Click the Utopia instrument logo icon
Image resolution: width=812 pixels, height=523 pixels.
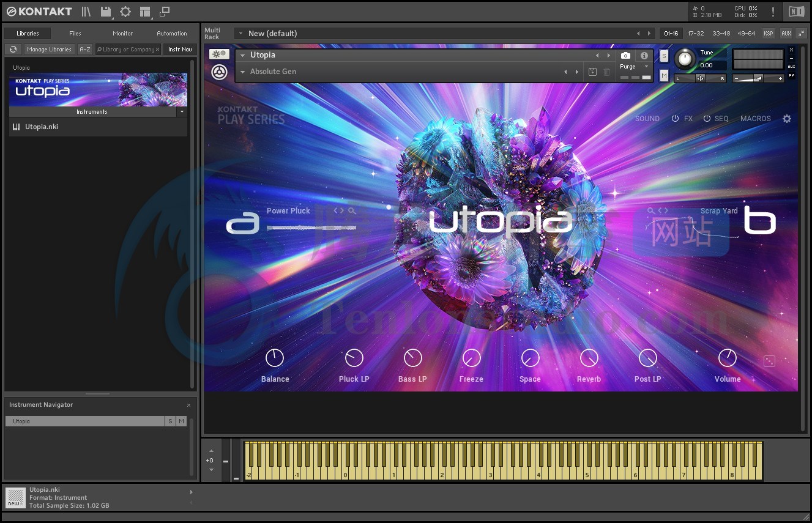click(219, 72)
